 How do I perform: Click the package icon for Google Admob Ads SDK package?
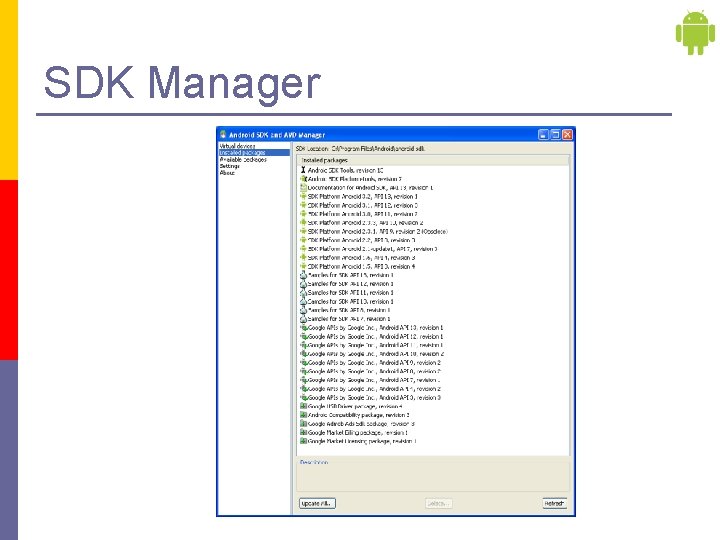(303, 423)
